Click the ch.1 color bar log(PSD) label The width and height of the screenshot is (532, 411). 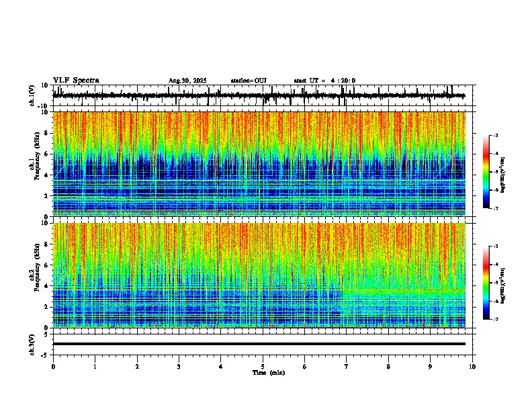[x=503, y=175]
